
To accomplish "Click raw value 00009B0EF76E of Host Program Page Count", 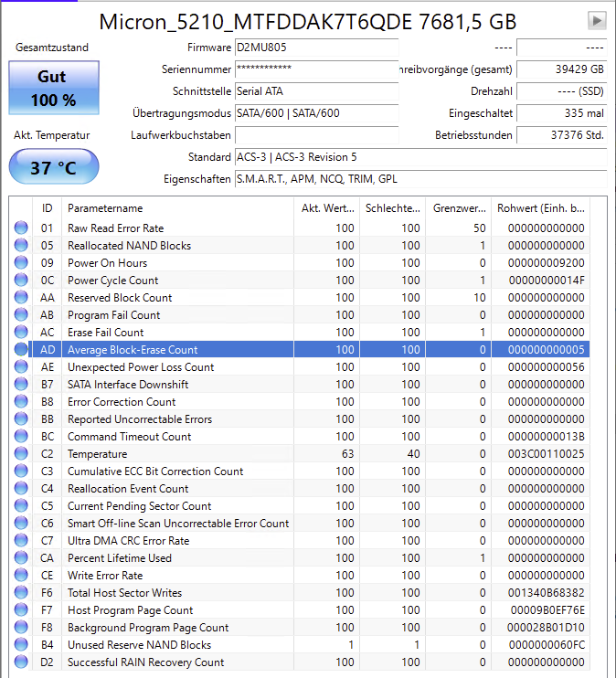I will pyautogui.click(x=547, y=610).
